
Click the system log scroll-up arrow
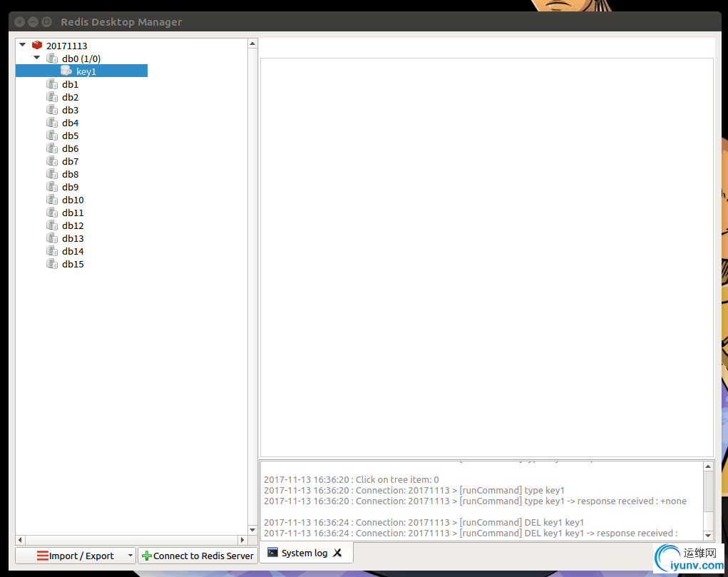point(708,466)
